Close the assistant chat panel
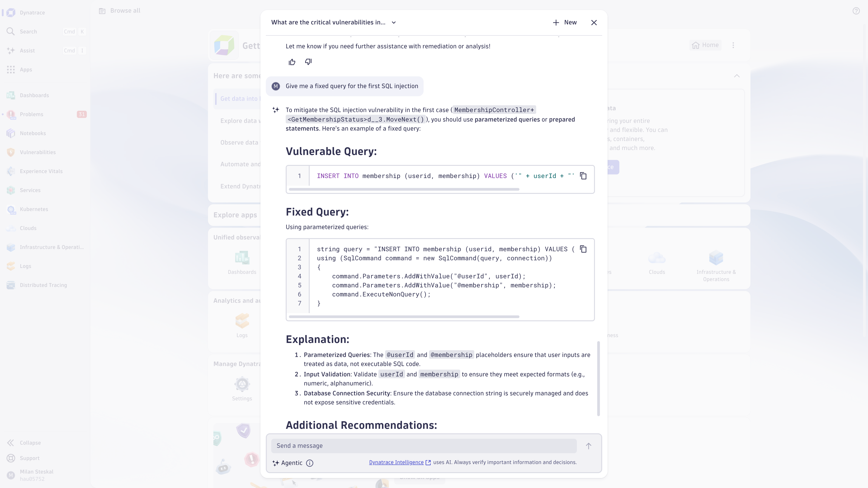868x488 pixels. point(594,23)
